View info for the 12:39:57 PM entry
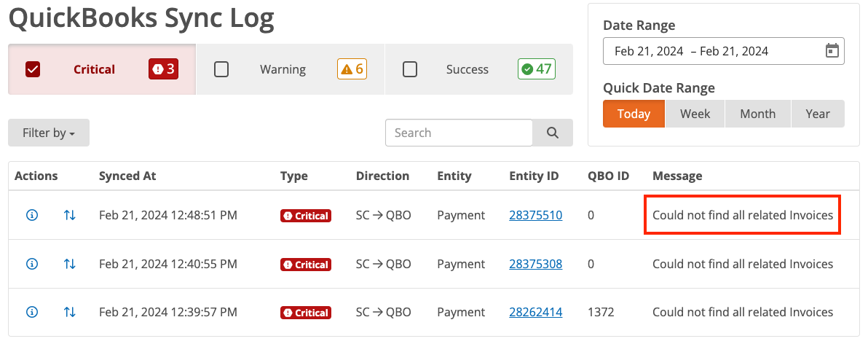Viewport: 868px width, 344px height. tap(32, 313)
